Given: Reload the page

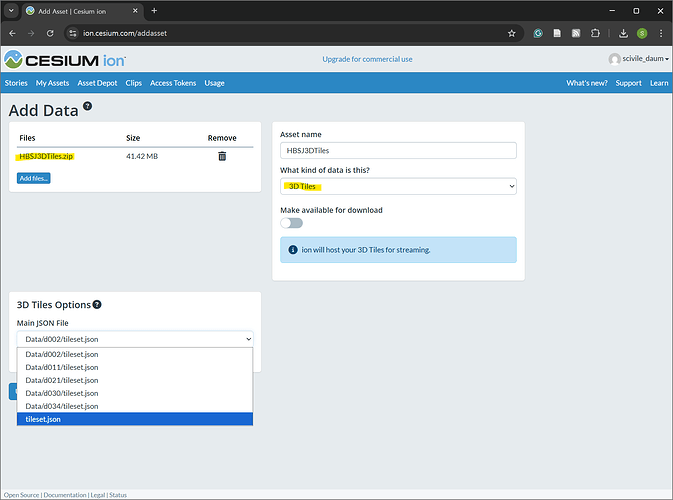Looking at the screenshot, I should click(x=50, y=33).
